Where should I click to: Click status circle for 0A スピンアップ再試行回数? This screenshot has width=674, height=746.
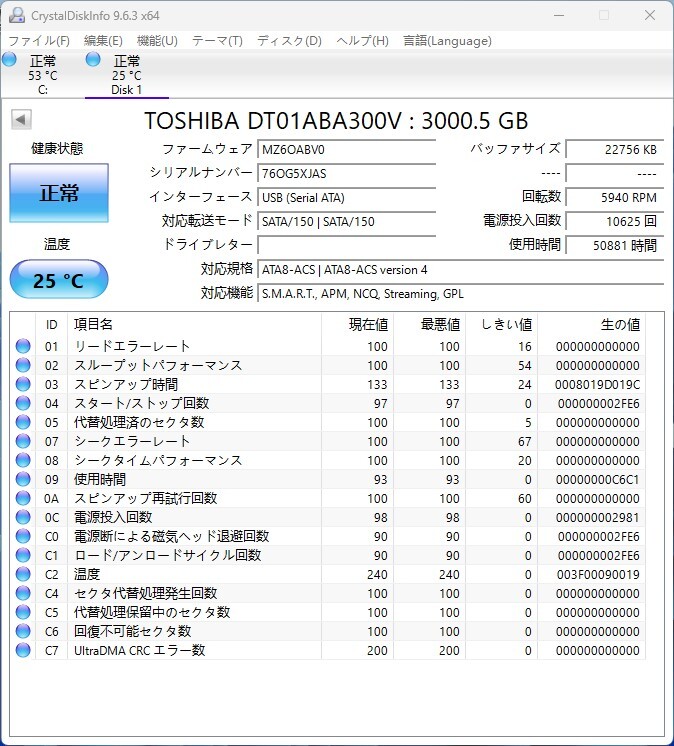pyautogui.click(x=23, y=498)
